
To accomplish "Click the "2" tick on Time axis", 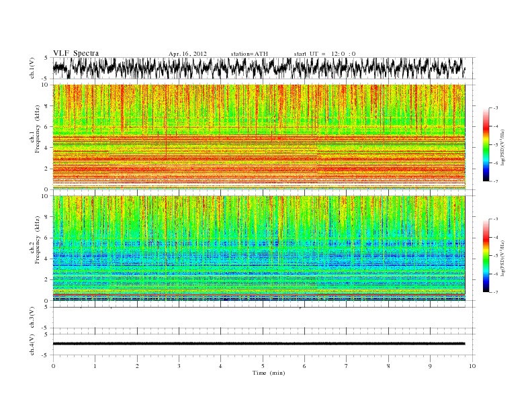I will 137,366.
